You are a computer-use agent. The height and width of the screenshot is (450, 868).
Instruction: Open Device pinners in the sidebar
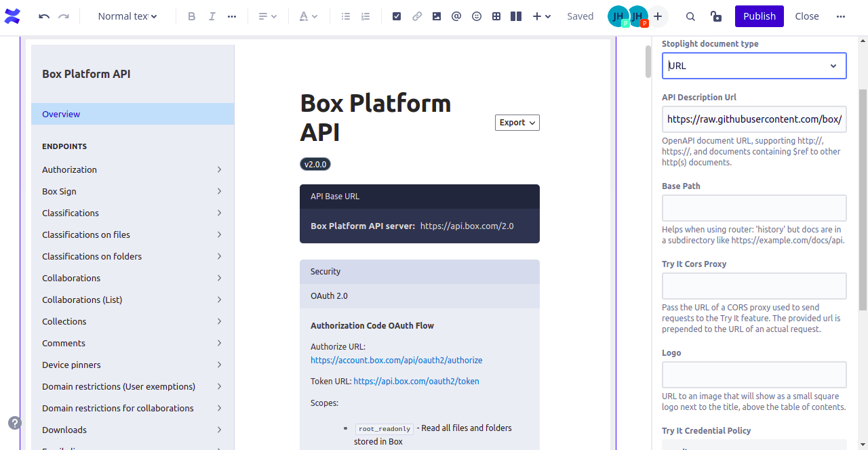[133, 365]
